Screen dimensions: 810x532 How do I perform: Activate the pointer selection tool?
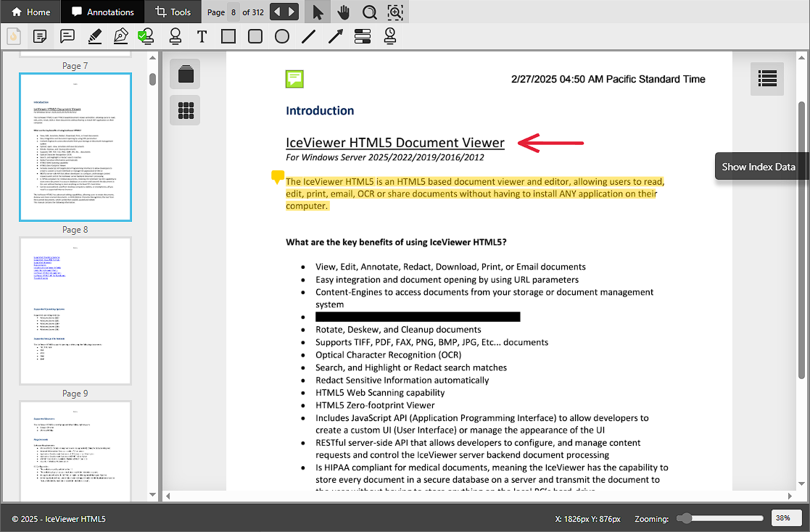317,12
